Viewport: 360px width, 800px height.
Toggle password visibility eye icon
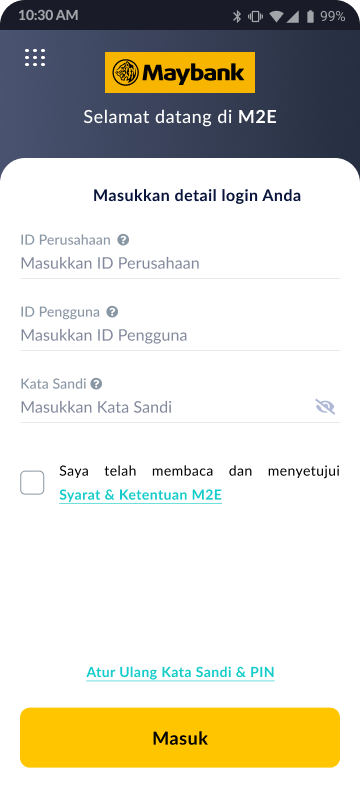[x=325, y=407]
